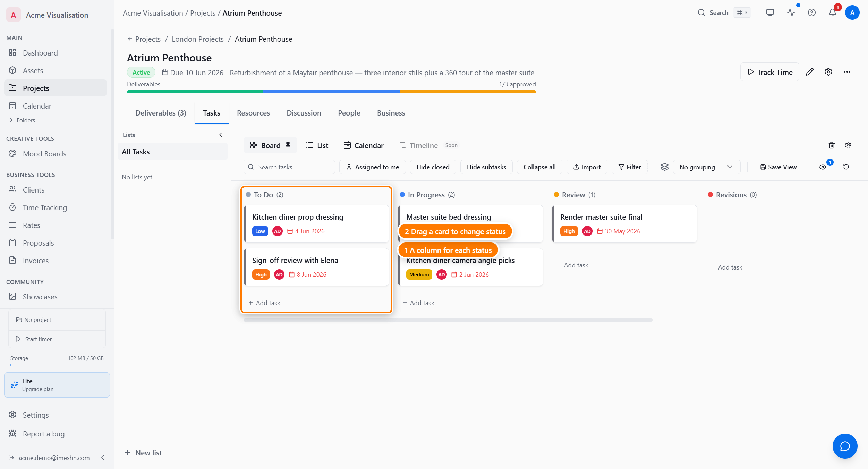
Task: Switch to List view
Action: (317, 145)
